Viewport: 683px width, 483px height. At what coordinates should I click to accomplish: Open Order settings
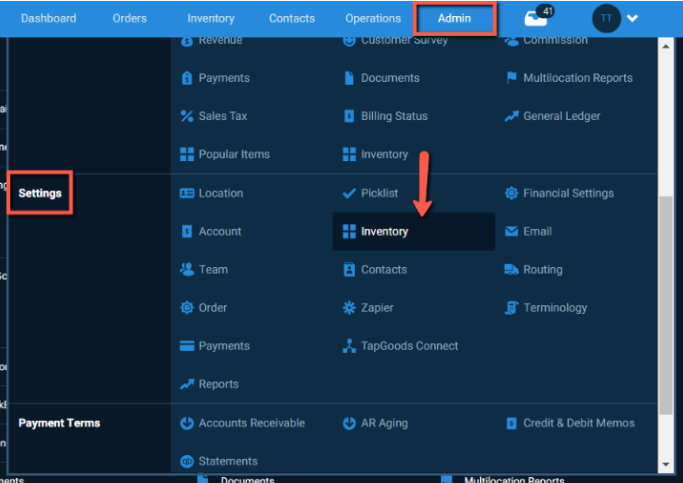pyautogui.click(x=213, y=307)
